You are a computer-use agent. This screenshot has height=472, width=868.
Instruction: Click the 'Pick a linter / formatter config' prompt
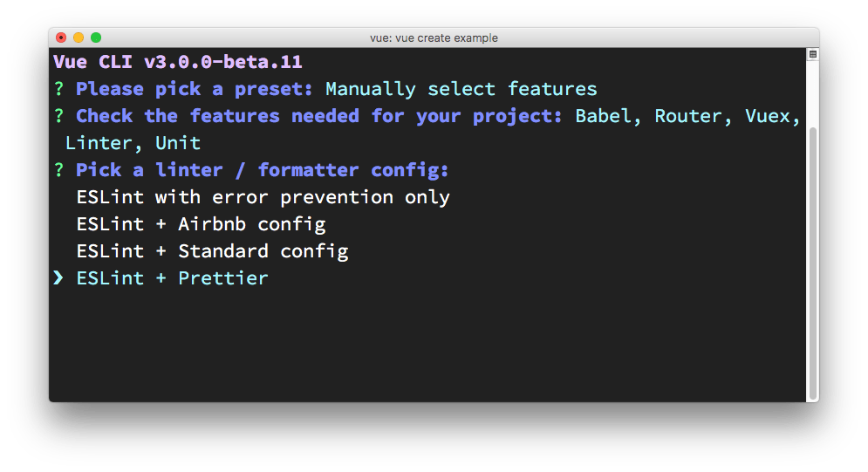pos(262,170)
